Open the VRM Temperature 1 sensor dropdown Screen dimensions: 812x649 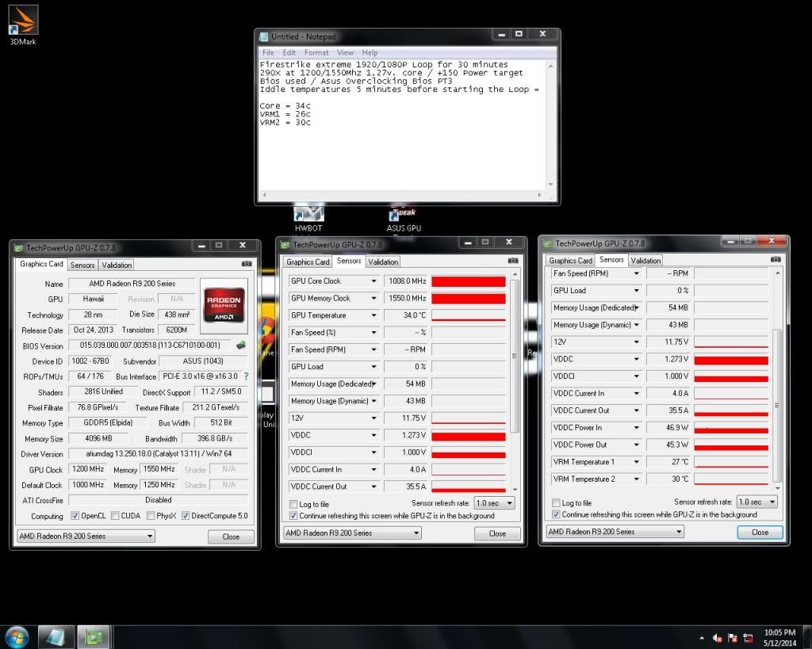pyautogui.click(x=636, y=462)
